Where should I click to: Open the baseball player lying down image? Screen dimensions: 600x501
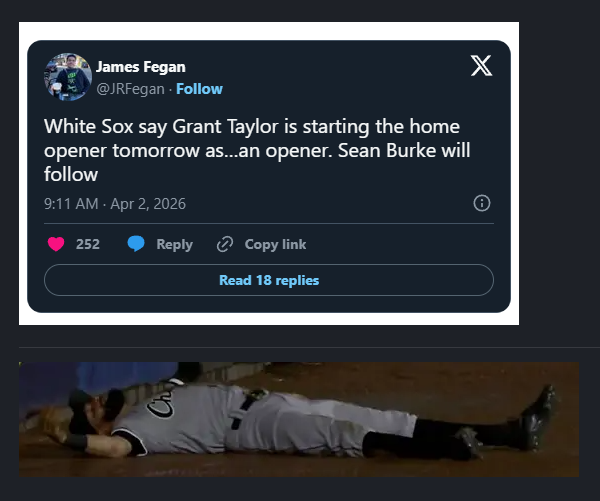(x=299, y=419)
